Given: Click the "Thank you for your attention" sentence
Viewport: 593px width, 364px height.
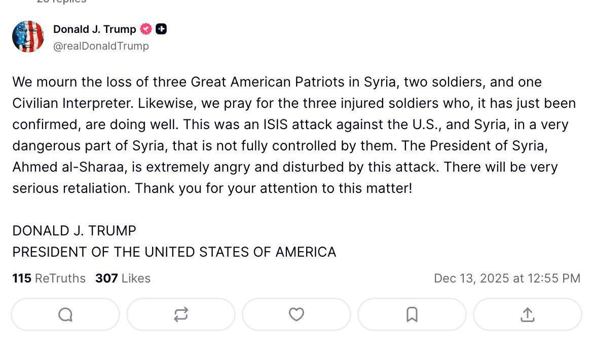Looking at the screenshot, I should [x=274, y=188].
